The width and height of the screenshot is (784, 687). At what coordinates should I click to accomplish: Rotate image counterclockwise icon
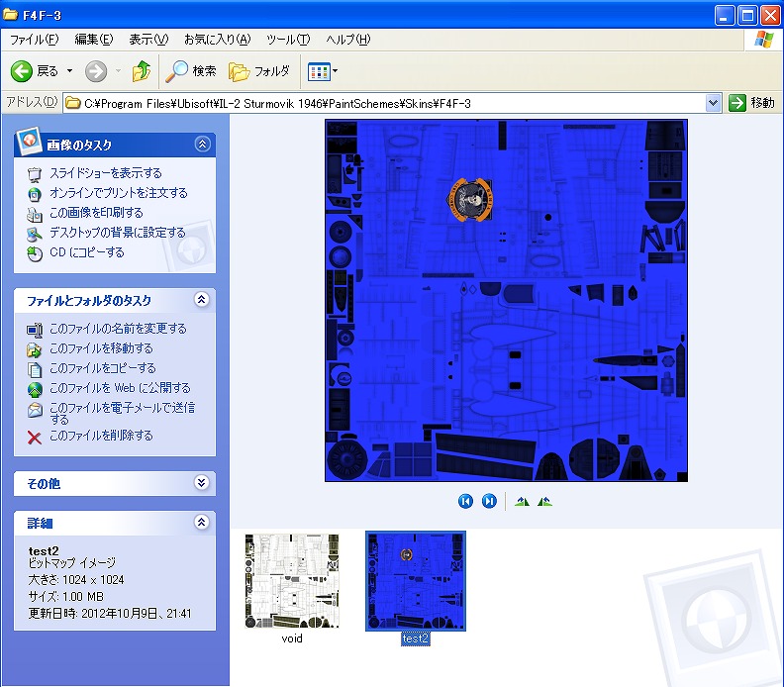pos(544,501)
